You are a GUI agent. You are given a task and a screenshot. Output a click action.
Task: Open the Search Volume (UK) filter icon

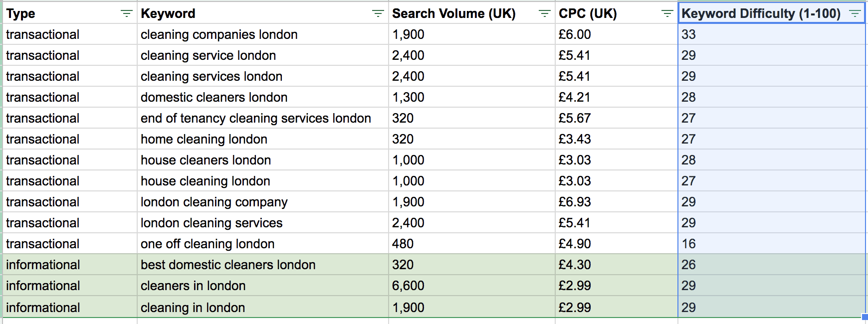(x=545, y=14)
